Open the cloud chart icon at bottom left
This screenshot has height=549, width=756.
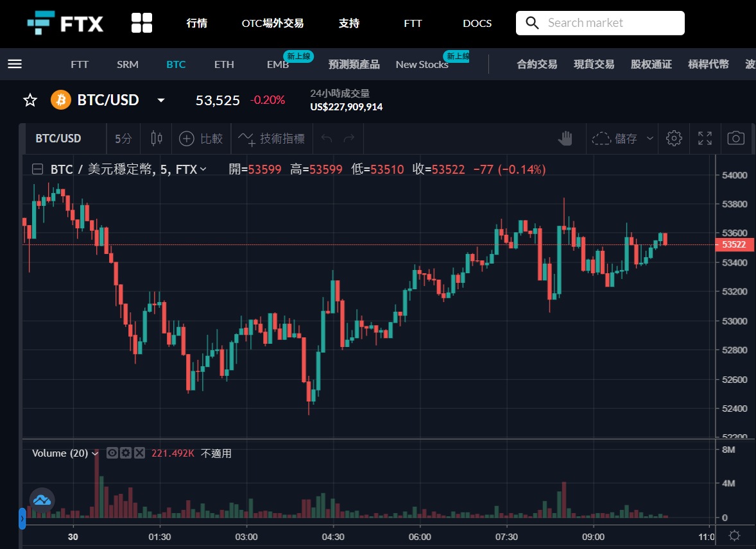click(42, 500)
